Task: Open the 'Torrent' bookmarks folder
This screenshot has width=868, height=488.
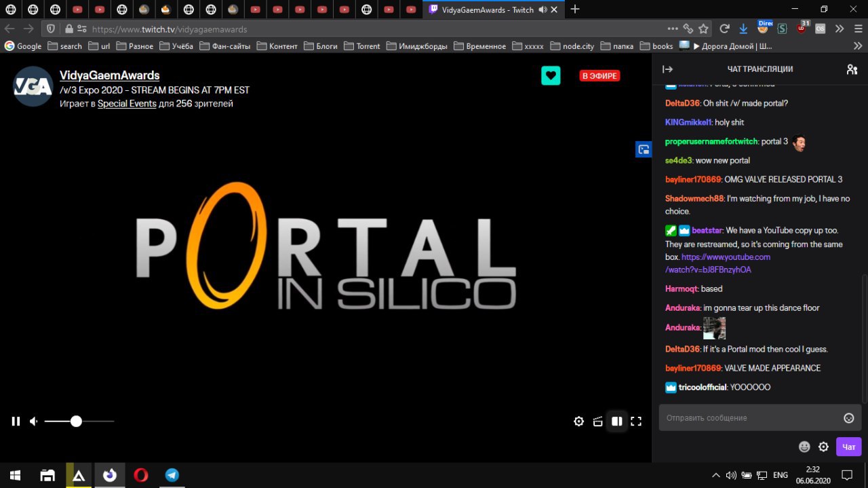Action: pos(362,46)
